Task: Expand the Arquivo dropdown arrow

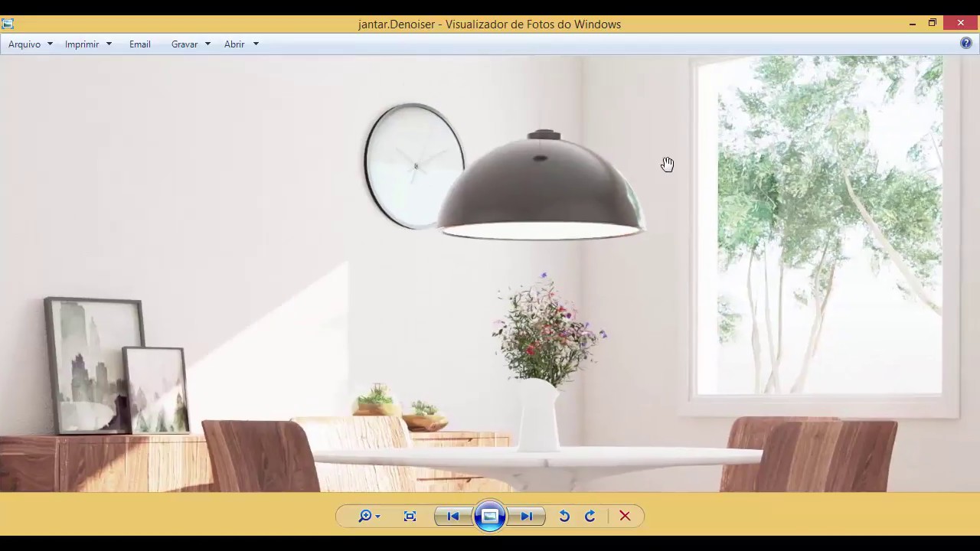Action: coord(50,44)
